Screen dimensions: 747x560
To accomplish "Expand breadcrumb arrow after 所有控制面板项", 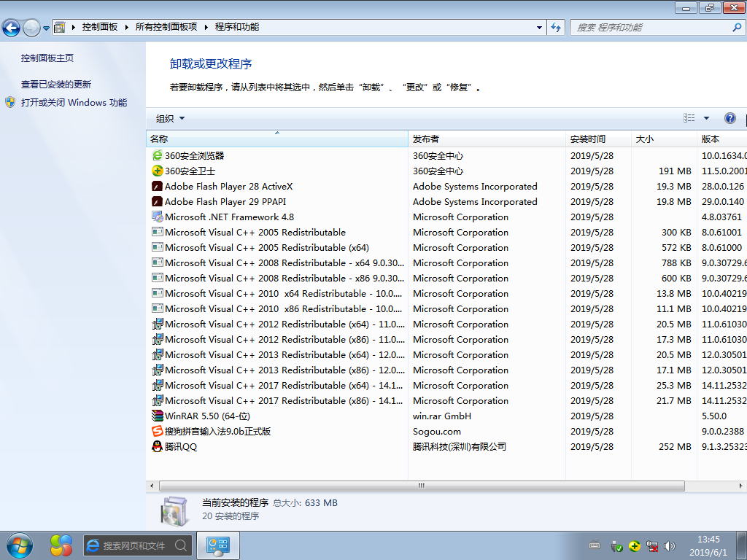I will pos(206,27).
